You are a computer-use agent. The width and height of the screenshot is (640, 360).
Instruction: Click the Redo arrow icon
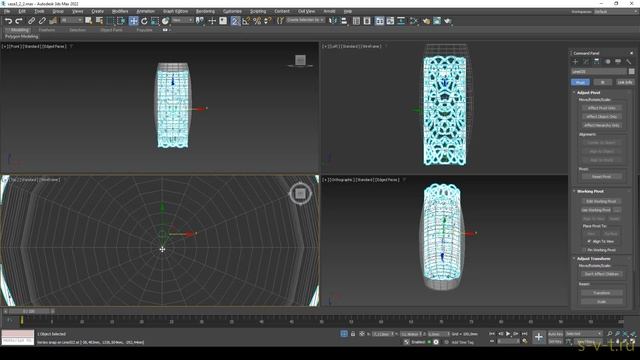(19, 21)
